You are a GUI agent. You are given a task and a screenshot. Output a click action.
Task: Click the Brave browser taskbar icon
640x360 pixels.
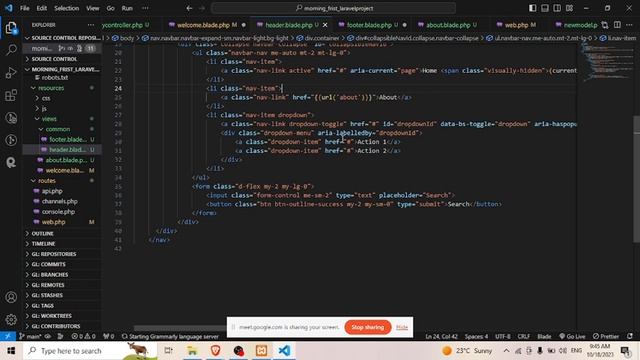coord(216,351)
